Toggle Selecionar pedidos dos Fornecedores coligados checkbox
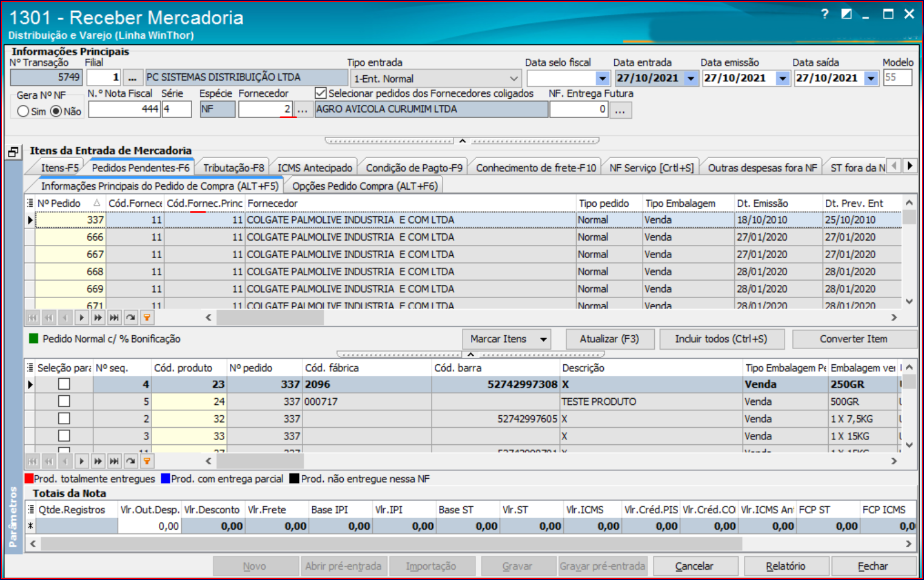The image size is (924, 580). pyautogui.click(x=321, y=93)
